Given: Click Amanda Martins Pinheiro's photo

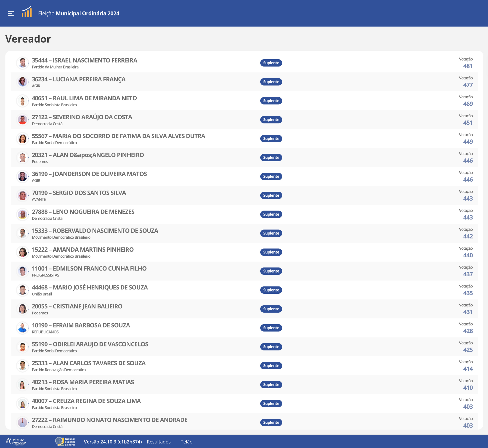Looking at the screenshot, I should pos(23,252).
